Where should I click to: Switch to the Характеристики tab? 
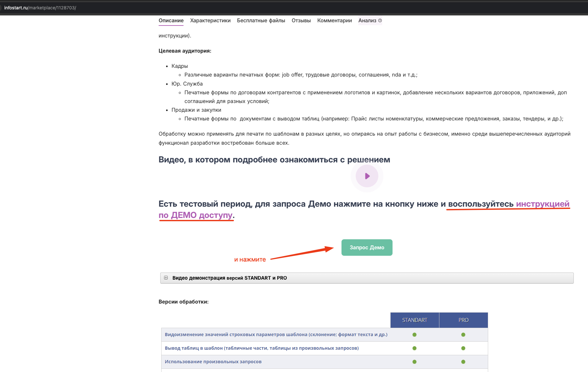210,20
